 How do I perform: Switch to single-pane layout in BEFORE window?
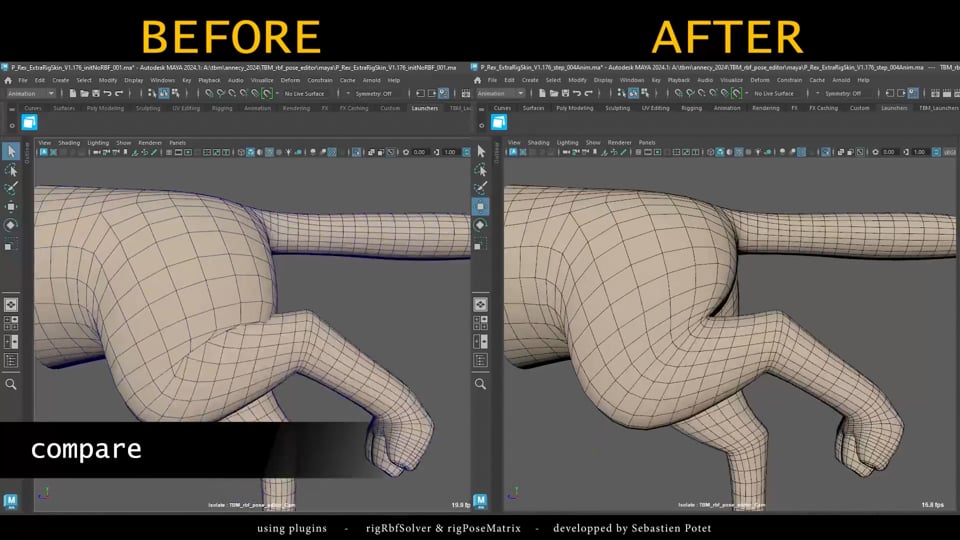(x=11, y=305)
